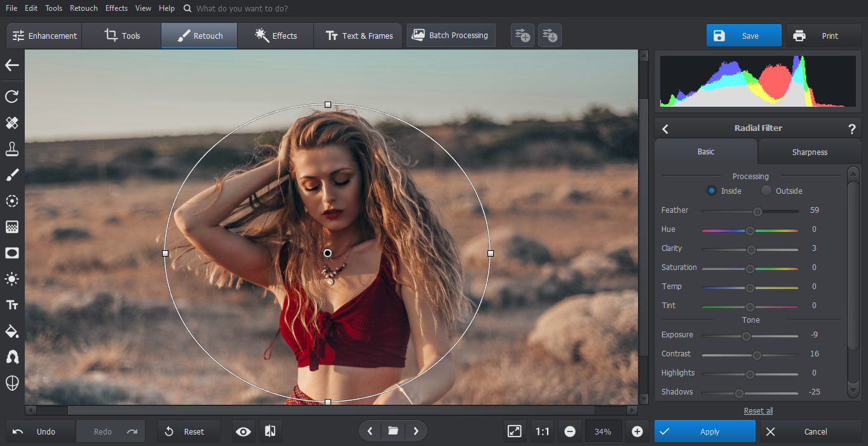Go to next photo using right chevron
Image resolution: width=868 pixels, height=446 pixels.
coord(416,431)
